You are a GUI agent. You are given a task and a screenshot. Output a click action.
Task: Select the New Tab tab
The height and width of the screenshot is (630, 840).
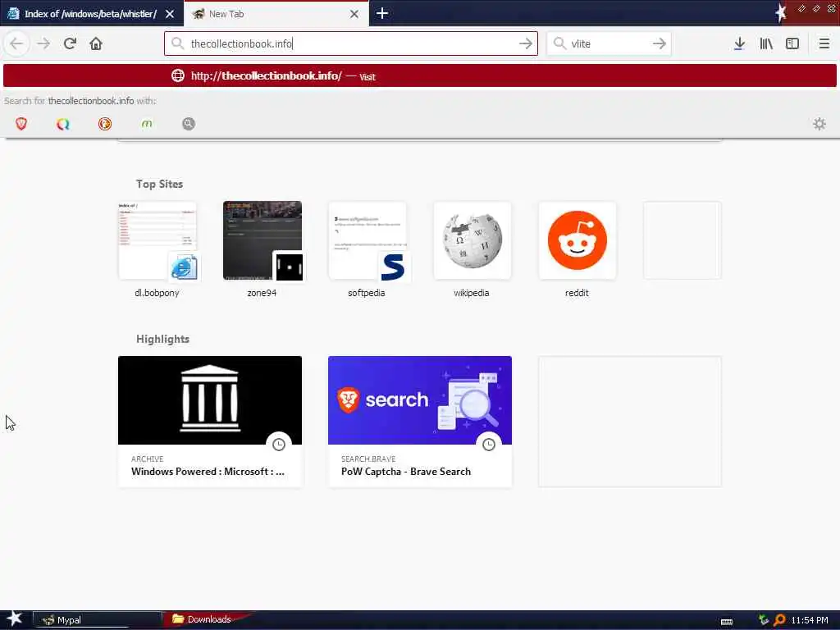click(x=276, y=13)
